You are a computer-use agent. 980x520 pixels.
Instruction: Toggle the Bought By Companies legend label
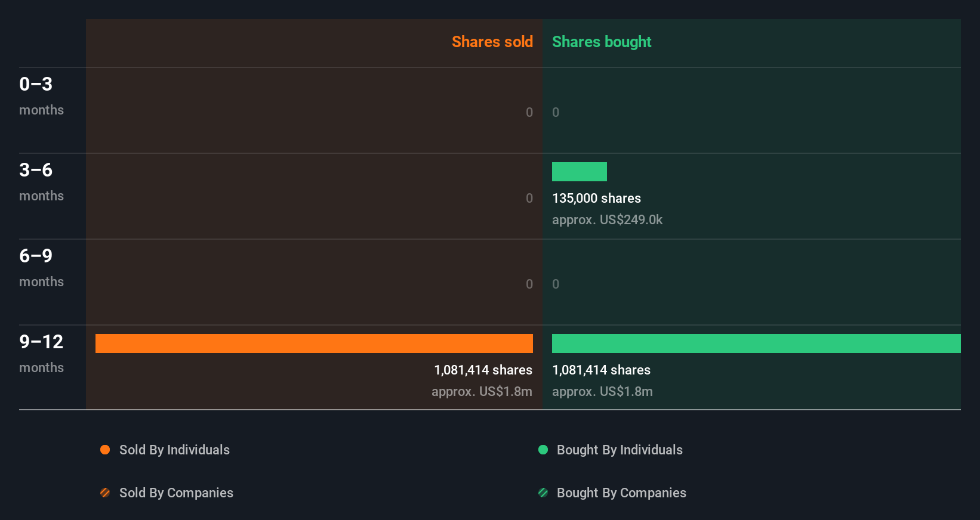pos(621,493)
